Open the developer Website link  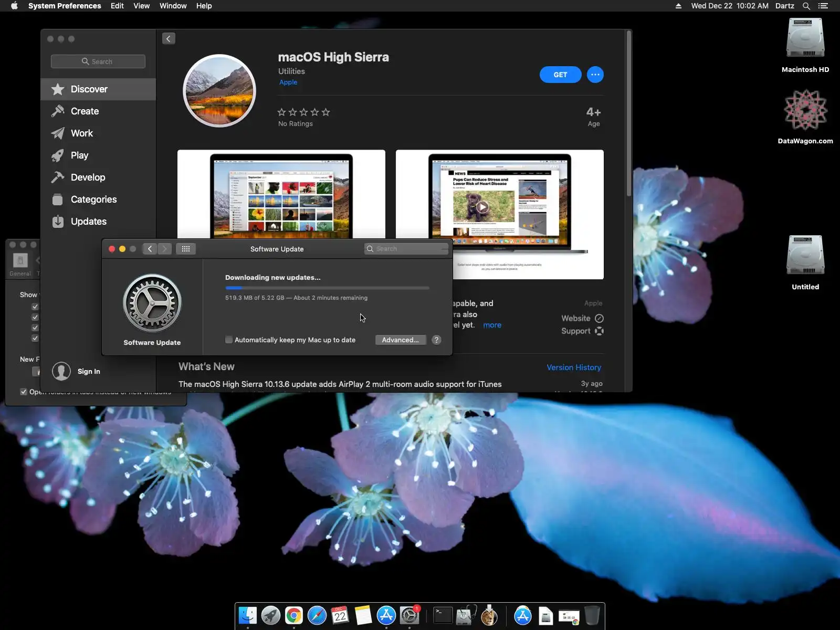(582, 318)
